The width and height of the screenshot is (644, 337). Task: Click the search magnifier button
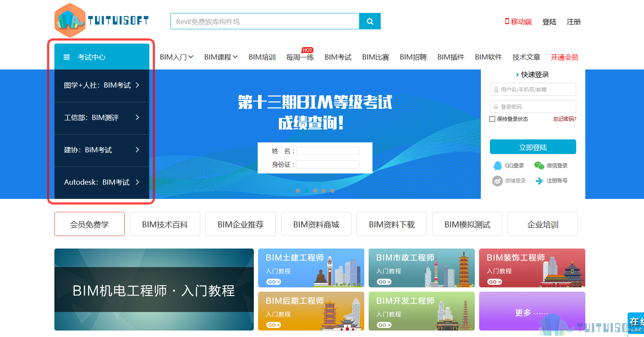point(370,21)
